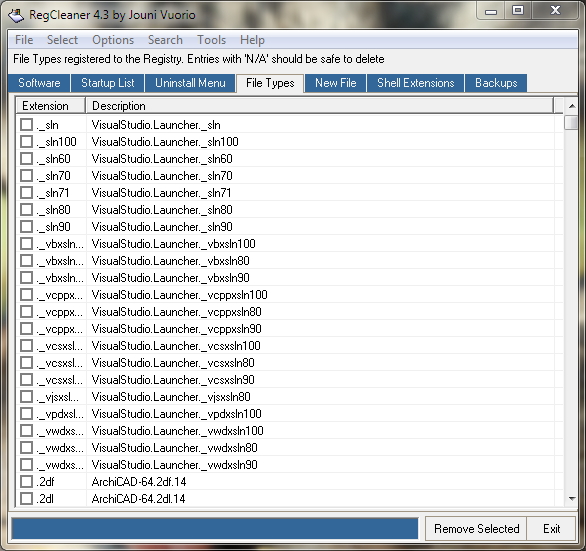
Task: Switch to the Uninstall Menu tab
Action: (x=190, y=83)
